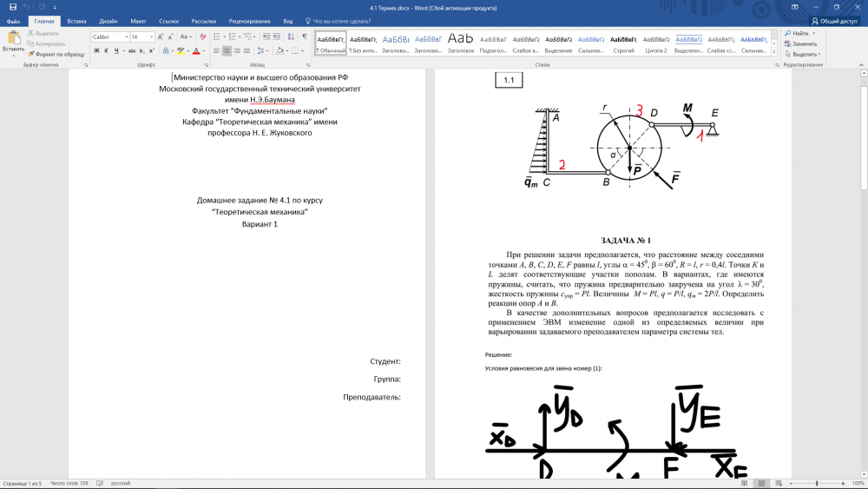The image size is (868, 489).
Task: Increase the paragraph indent
Action: coord(277,37)
